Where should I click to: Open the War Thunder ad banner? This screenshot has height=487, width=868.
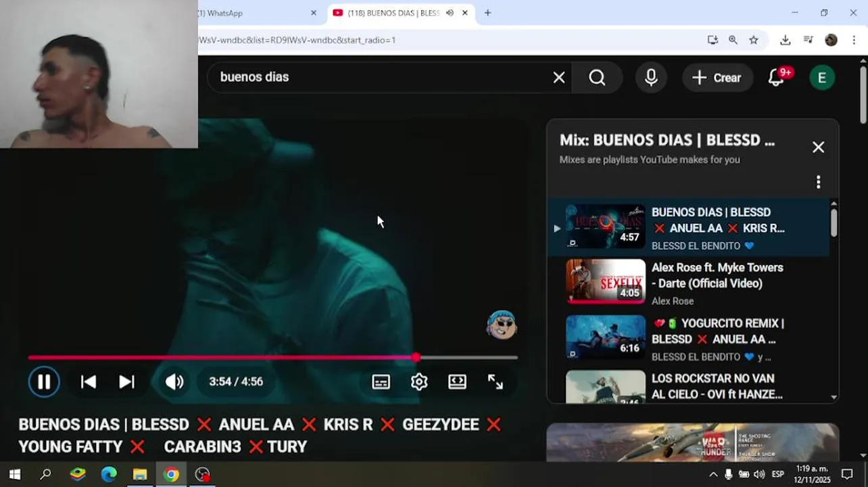pyautogui.click(x=692, y=442)
